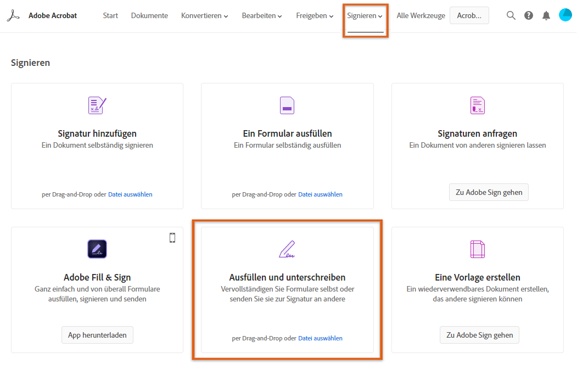Viewport: 588px width, 375px height.
Task: Click the Eine Vorlage erstellen template icon
Action: coord(477,249)
